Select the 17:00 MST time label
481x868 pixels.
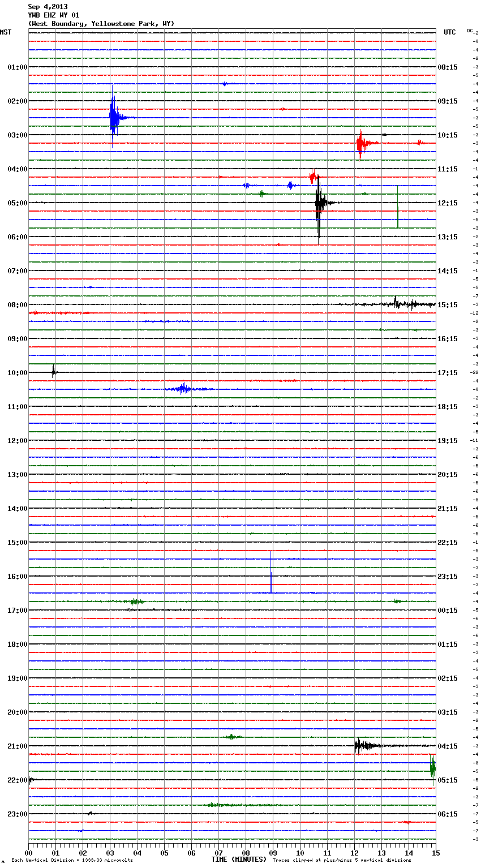(x=18, y=610)
